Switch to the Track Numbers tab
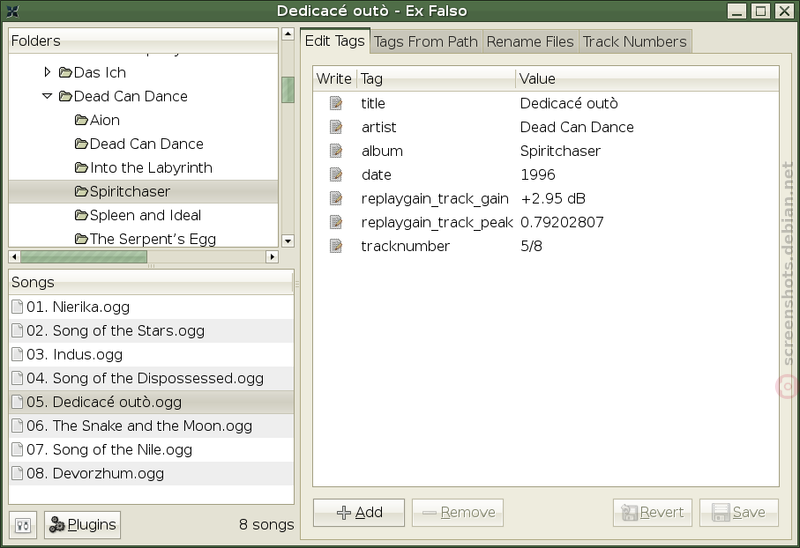800x548 pixels. (635, 42)
